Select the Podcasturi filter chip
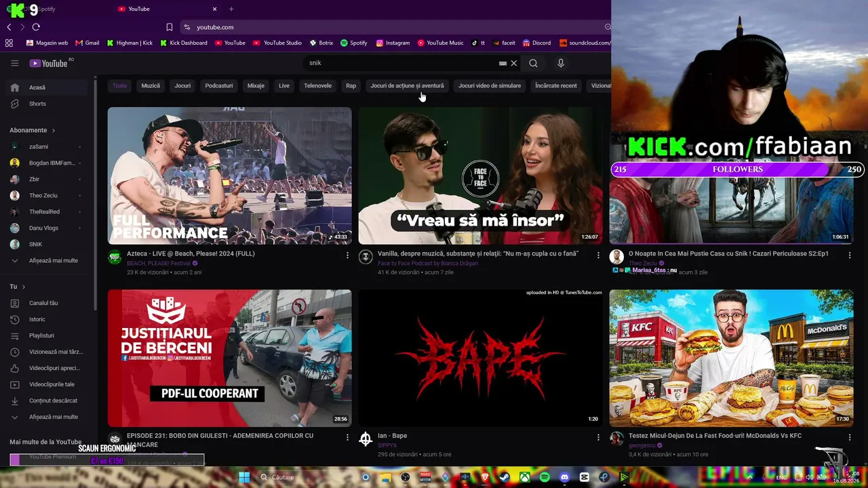 [219, 85]
